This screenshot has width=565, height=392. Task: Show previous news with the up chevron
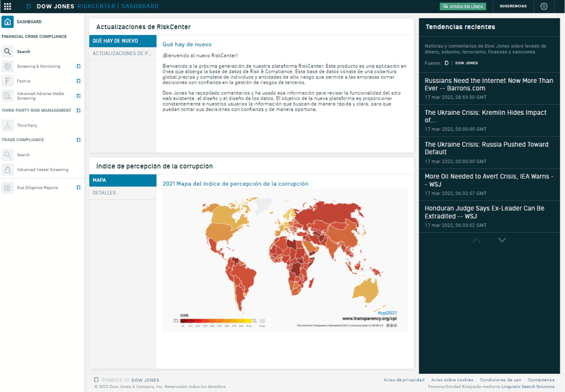pos(476,240)
